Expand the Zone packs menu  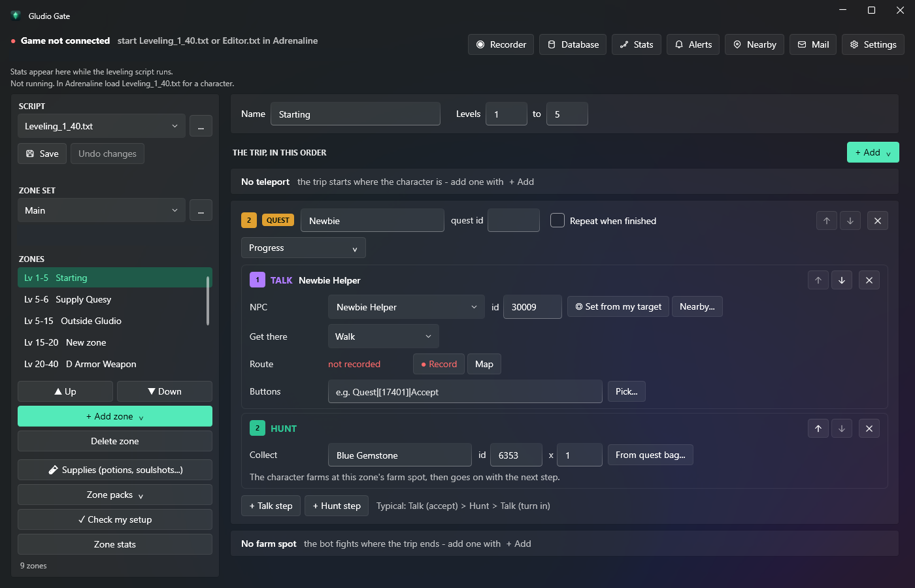coord(115,495)
